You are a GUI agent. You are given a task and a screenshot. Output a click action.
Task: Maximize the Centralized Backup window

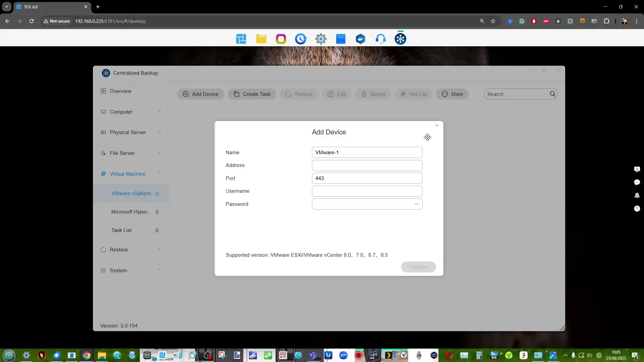[x=544, y=70]
